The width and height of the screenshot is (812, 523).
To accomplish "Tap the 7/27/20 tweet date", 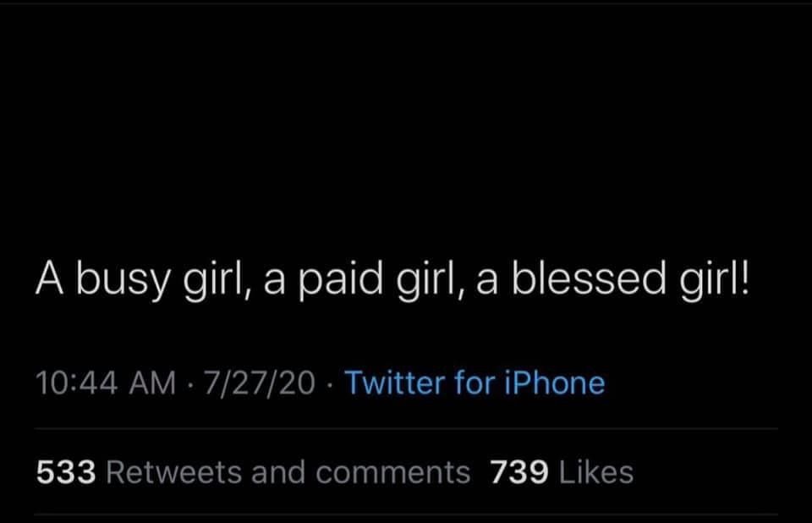I will tap(259, 383).
